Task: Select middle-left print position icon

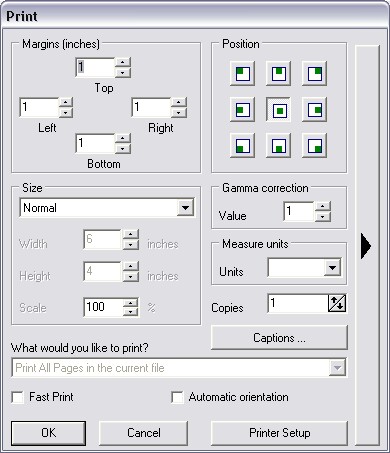Action: click(x=243, y=110)
